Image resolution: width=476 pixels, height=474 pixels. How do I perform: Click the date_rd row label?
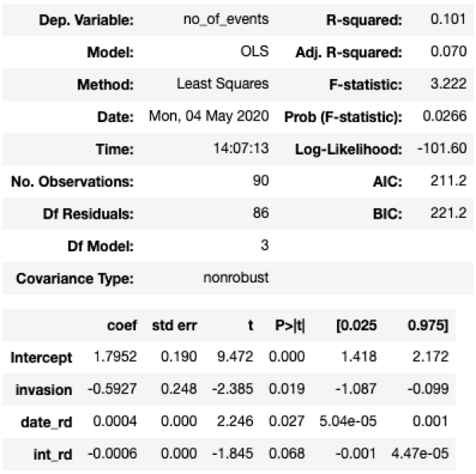[46, 422]
